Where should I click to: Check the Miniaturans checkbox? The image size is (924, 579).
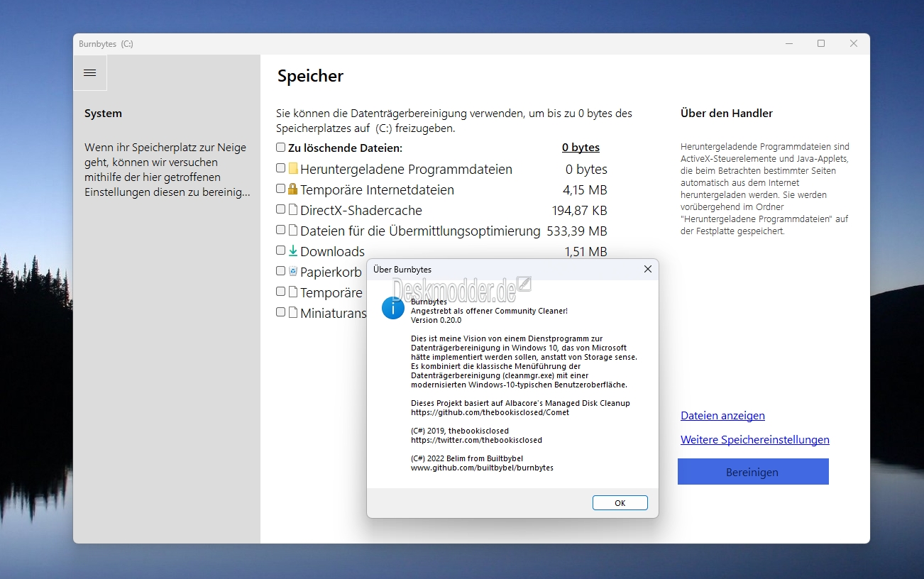(x=280, y=312)
